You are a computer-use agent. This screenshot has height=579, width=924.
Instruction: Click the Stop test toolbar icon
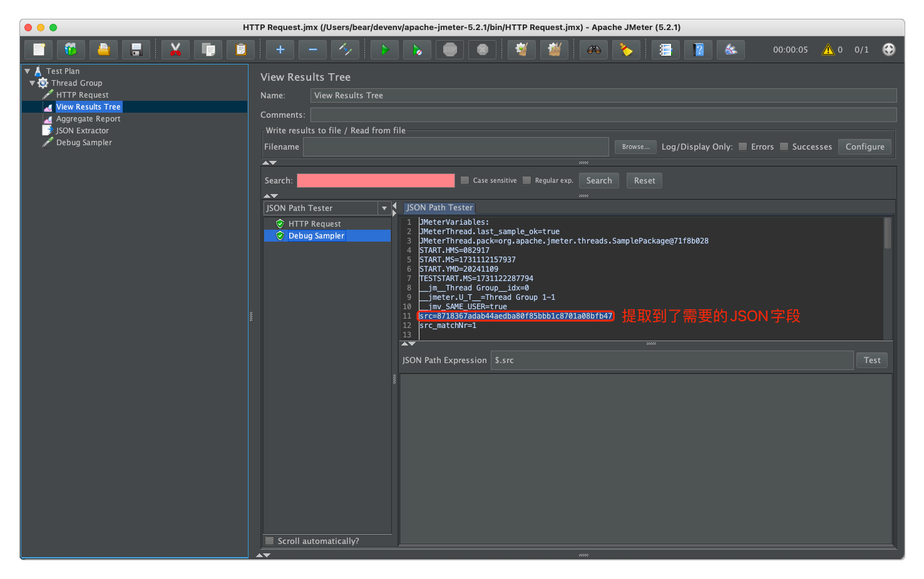tap(449, 49)
